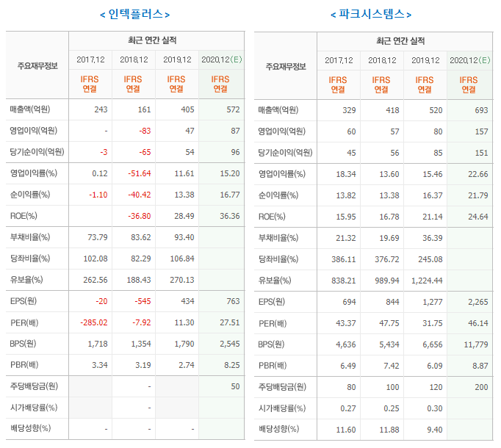The width and height of the screenshot is (501, 448).
Task: Select 파크시스템스 당좌비율 value 386.11
Action: (344, 259)
